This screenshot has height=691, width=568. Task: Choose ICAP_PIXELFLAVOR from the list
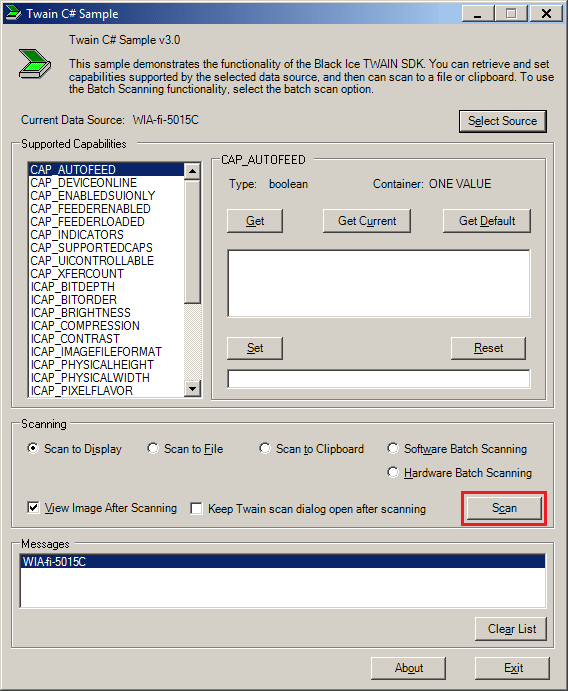(x=81, y=390)
